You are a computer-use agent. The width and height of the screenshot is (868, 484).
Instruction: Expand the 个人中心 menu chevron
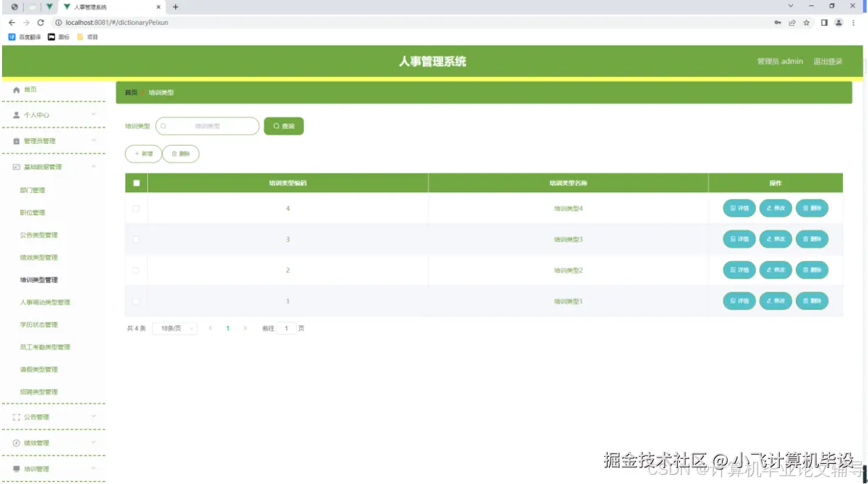(x=94, y=115)
